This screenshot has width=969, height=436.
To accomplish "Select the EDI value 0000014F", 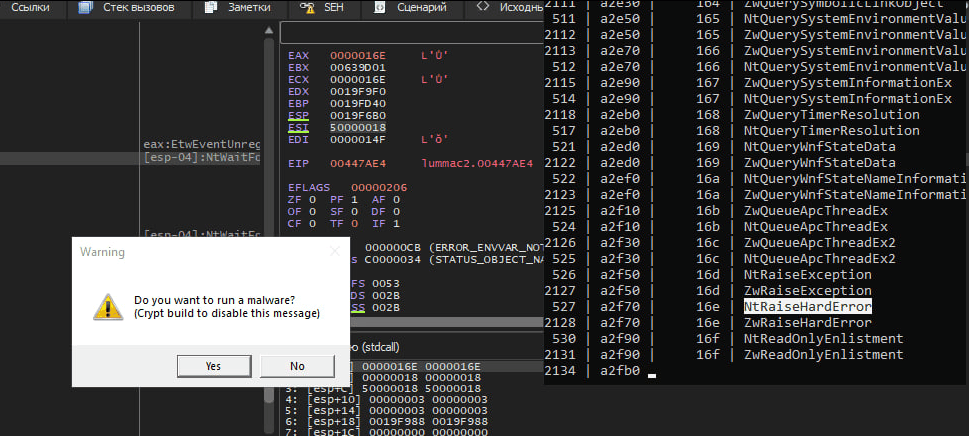I will point(358,139).
